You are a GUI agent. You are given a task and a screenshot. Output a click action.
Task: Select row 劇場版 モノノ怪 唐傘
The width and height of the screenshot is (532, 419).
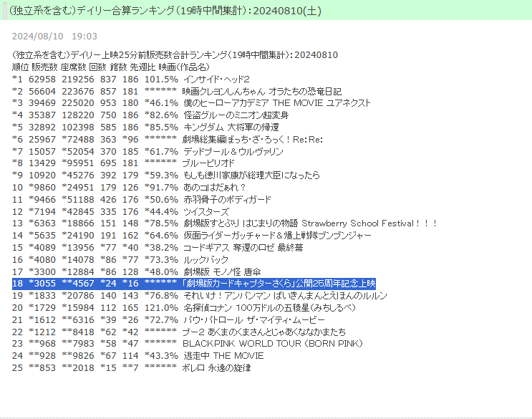[136, 271]
